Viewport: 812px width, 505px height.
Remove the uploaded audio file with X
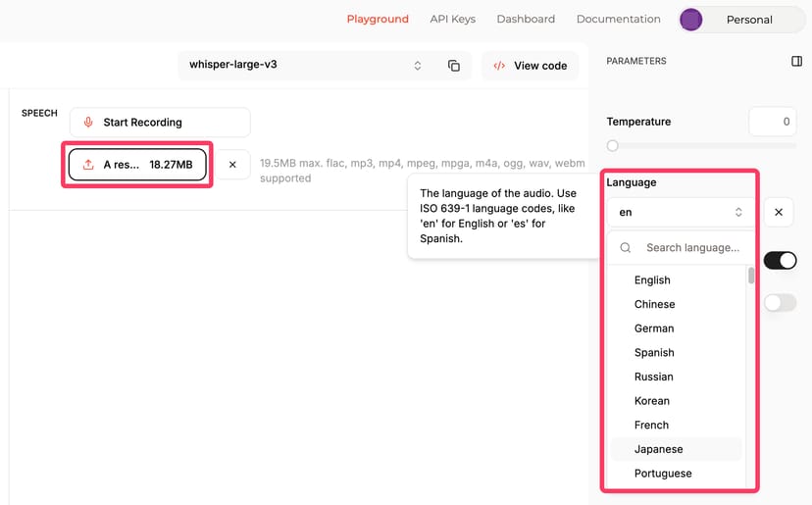[x=232, y=165]
